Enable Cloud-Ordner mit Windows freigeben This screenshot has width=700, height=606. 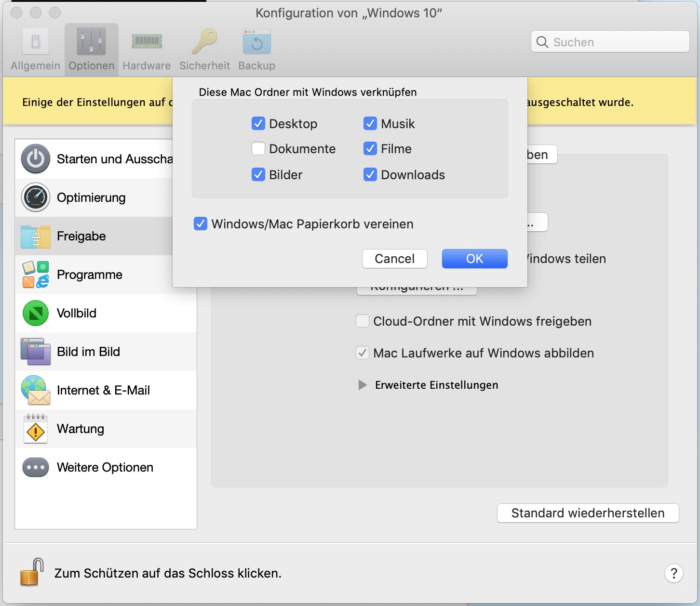point(363,321)
